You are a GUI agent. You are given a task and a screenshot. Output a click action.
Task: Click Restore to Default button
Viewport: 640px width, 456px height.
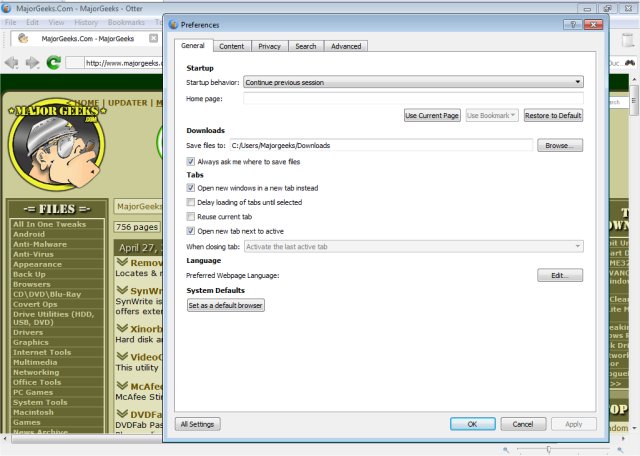point(553,116)
